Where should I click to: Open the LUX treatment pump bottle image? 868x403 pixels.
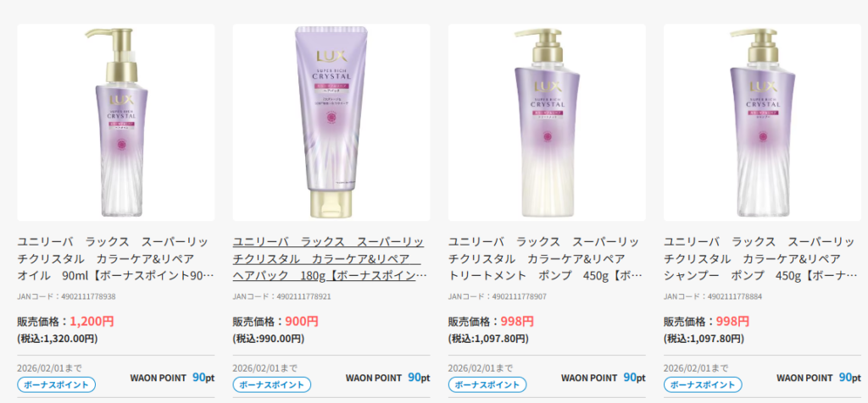(547, 122)
